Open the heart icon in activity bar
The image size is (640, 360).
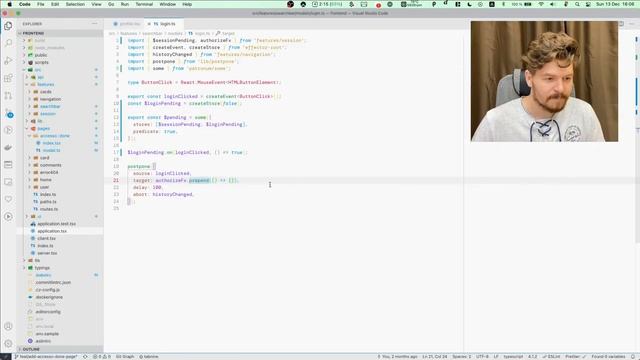[8, 199]
